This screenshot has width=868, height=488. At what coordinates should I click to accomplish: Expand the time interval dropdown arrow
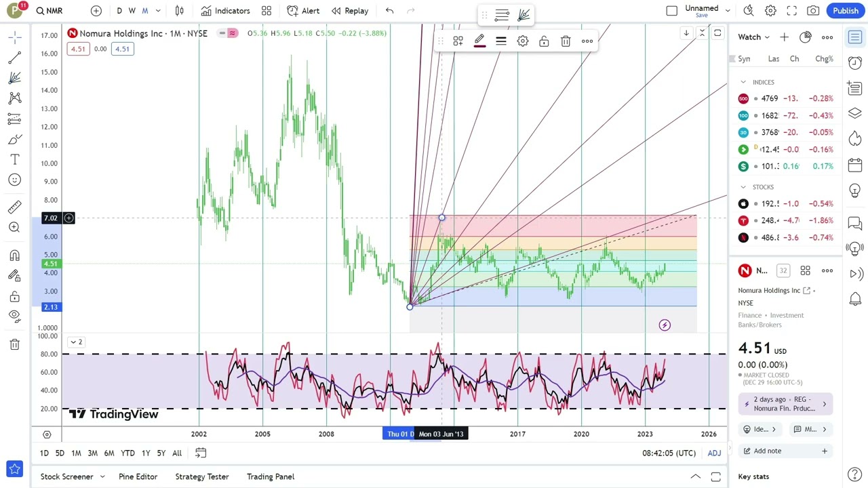(x=158, y=11)
